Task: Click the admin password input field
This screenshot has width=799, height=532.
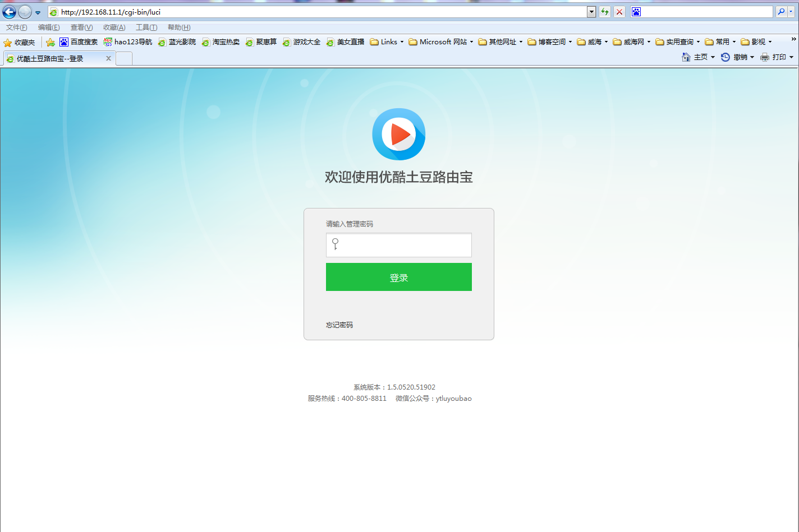Action: 399,245
